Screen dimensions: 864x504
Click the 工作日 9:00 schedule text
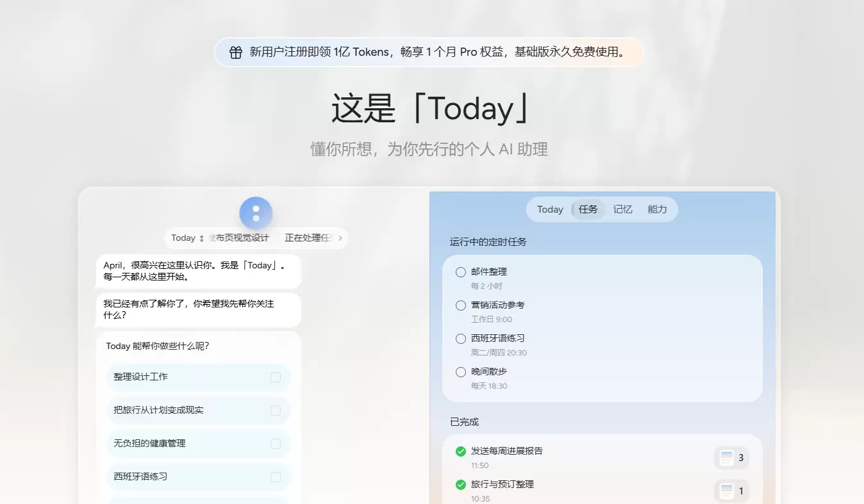click(x=492, y=320)
